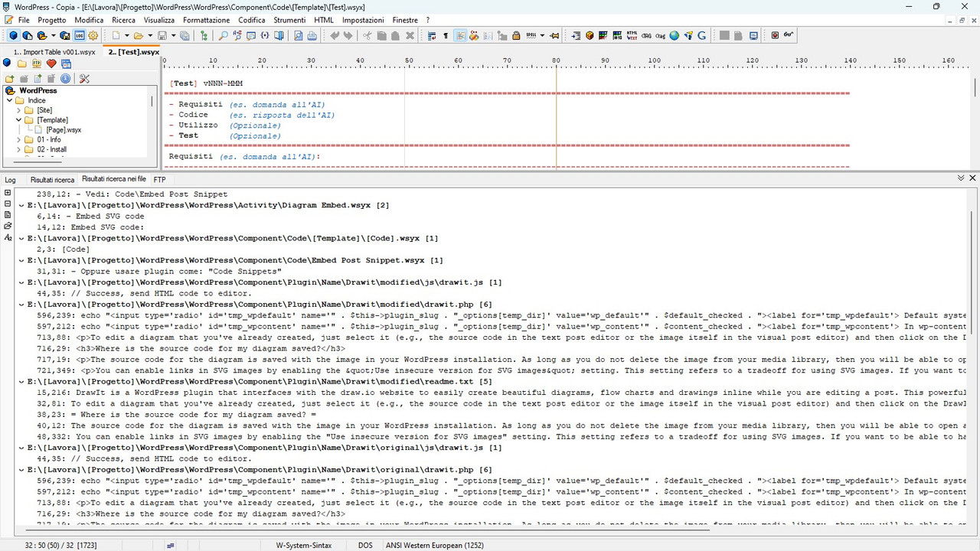The image size is (980, 551).
Task: Click the blue info icon in project toolbar
Action: [66, 78]
